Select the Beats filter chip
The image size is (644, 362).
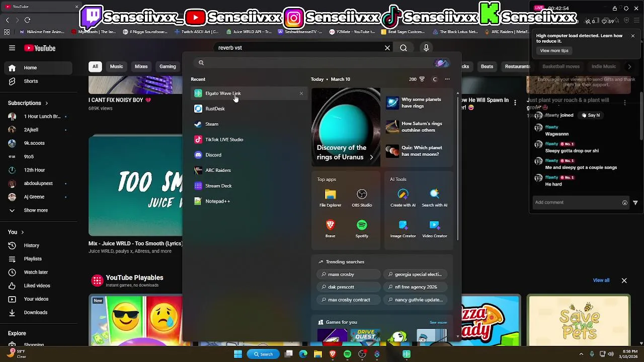[487, 66]
